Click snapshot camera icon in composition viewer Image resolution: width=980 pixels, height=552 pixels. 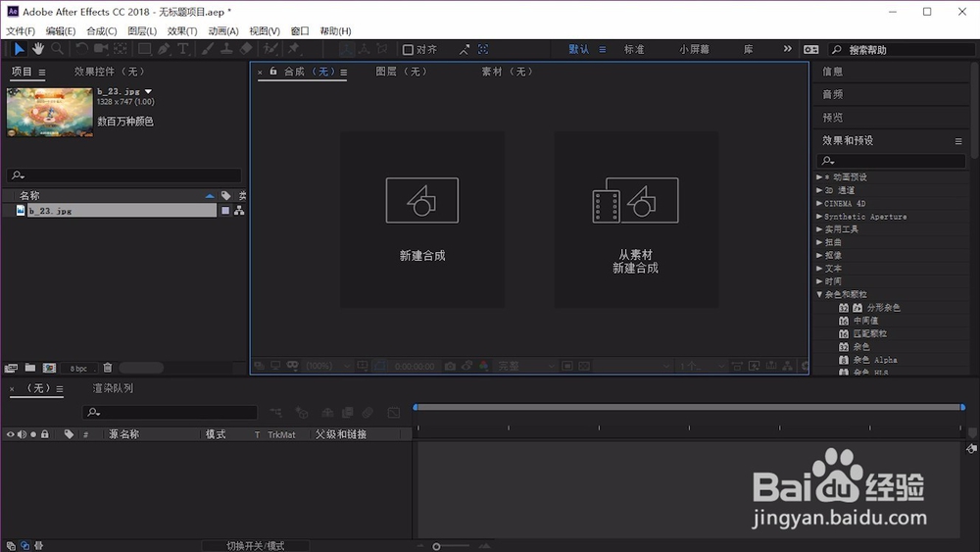(x=450, y=366)
